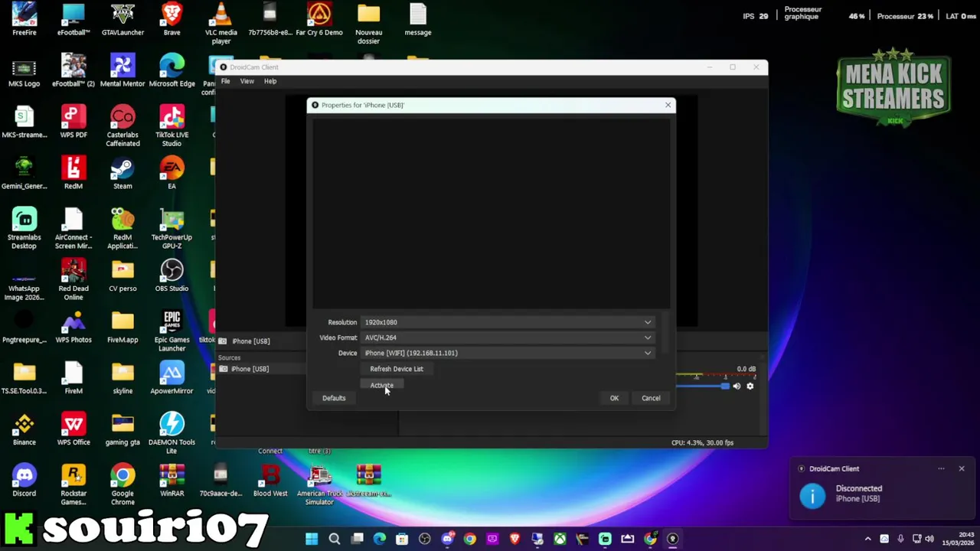Open audio mixer settings gear icon

coord(750,386)
